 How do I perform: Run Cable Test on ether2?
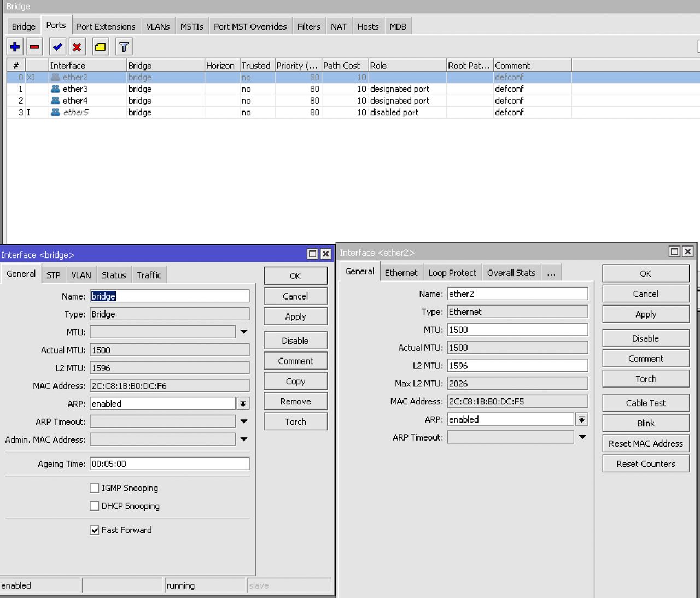point(646,403)
